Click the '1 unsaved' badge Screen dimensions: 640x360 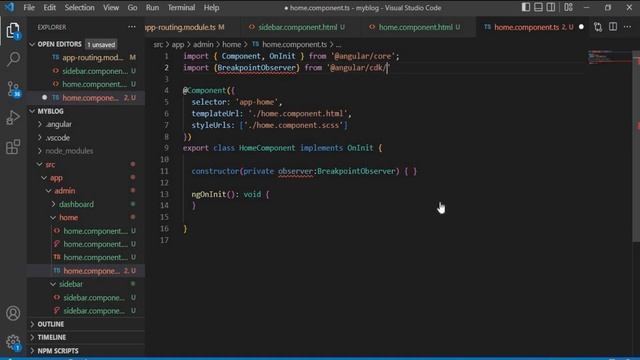101,44
